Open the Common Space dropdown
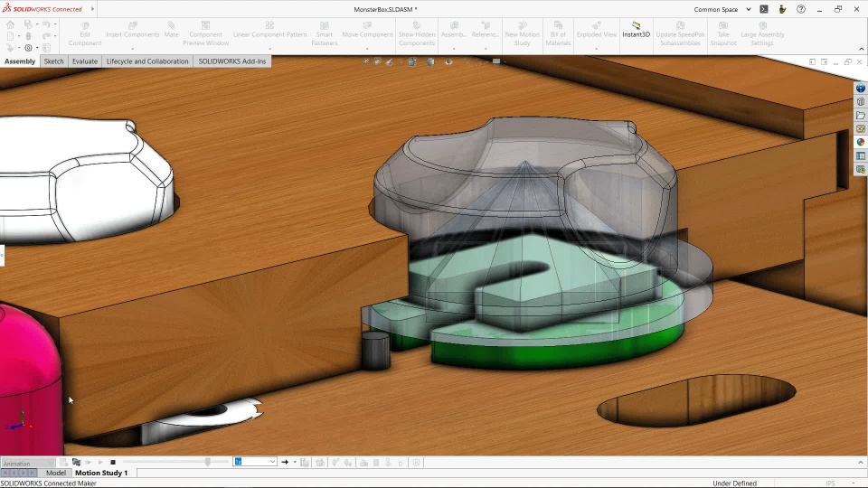 [722, 9]
